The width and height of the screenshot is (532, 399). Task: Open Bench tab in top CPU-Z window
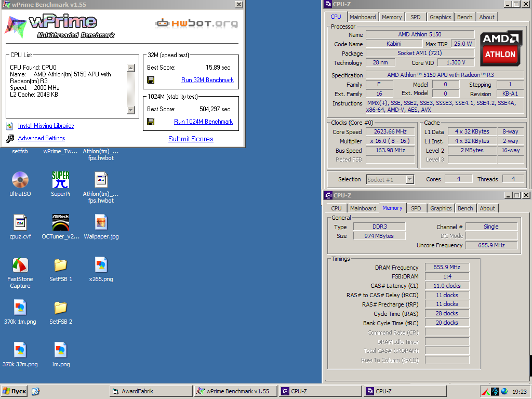tap(464, 17)
